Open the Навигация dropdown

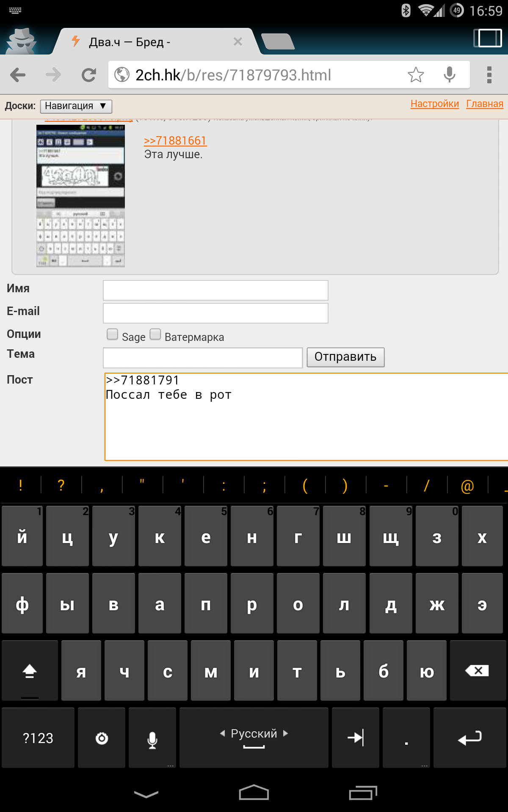[76, 106]
